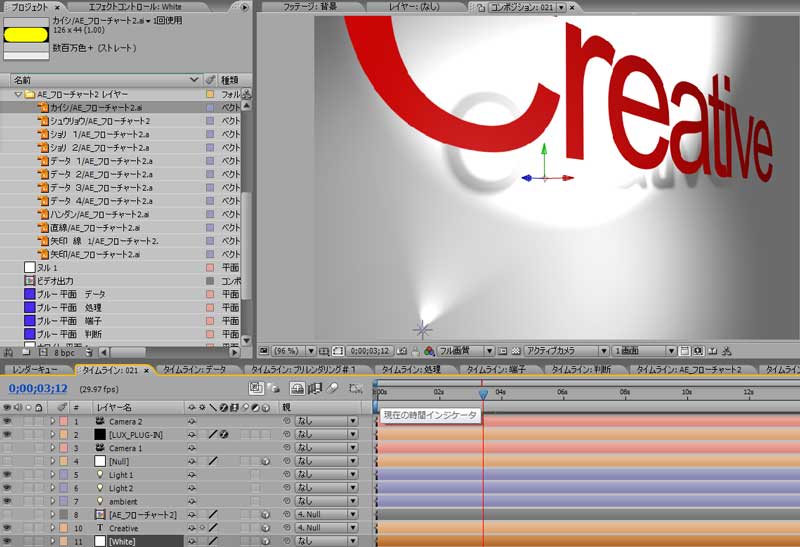Enable frame blending button in timeline
800x547 pixels.
(x=315, y=389)
